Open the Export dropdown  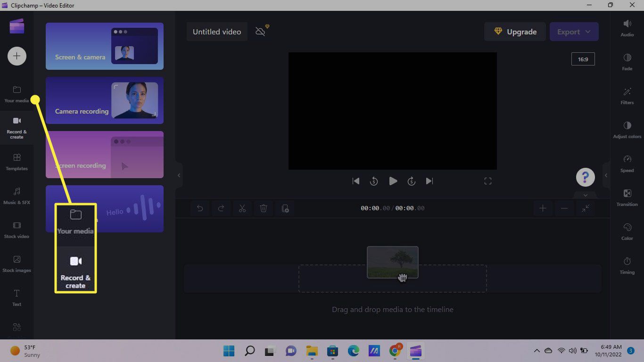click(x=574, y=32)
